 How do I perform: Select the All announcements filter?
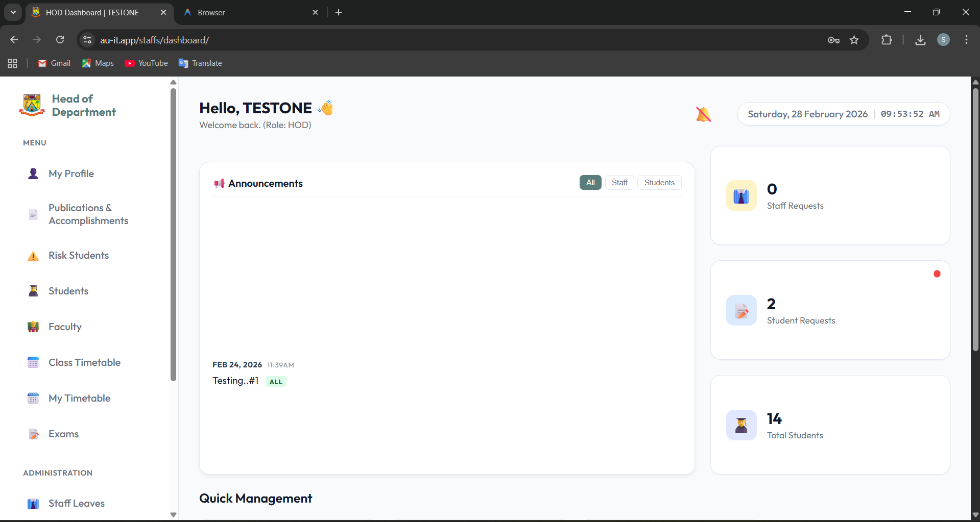coord(590,183)
